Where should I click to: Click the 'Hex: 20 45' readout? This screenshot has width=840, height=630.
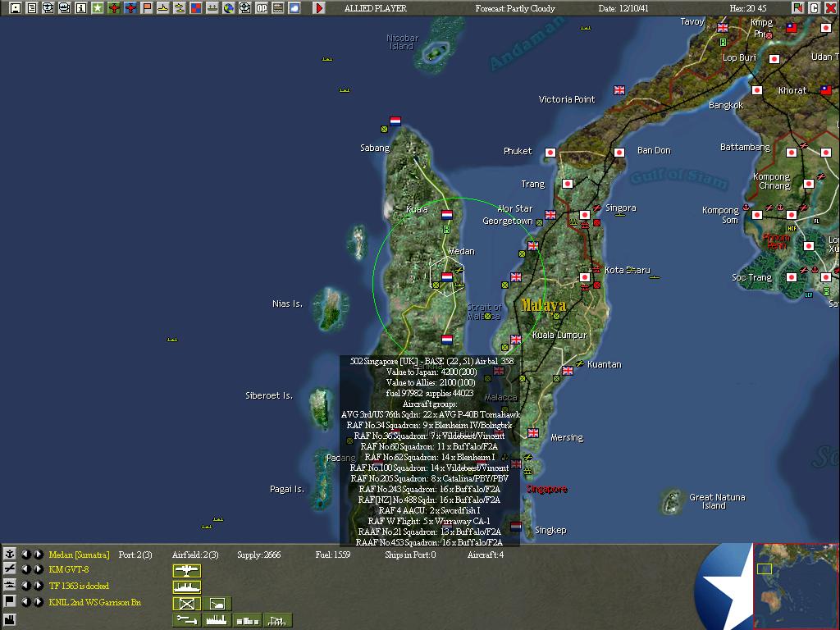748,8
